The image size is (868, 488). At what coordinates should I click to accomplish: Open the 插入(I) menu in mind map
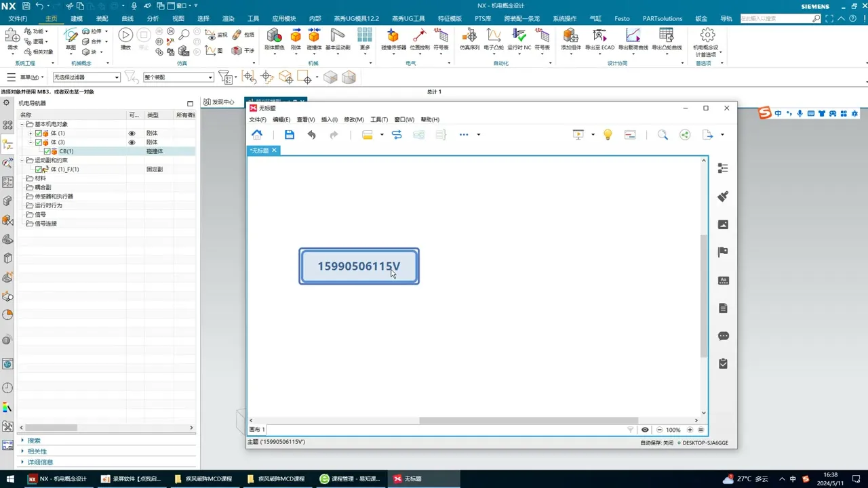coord(329,119)
